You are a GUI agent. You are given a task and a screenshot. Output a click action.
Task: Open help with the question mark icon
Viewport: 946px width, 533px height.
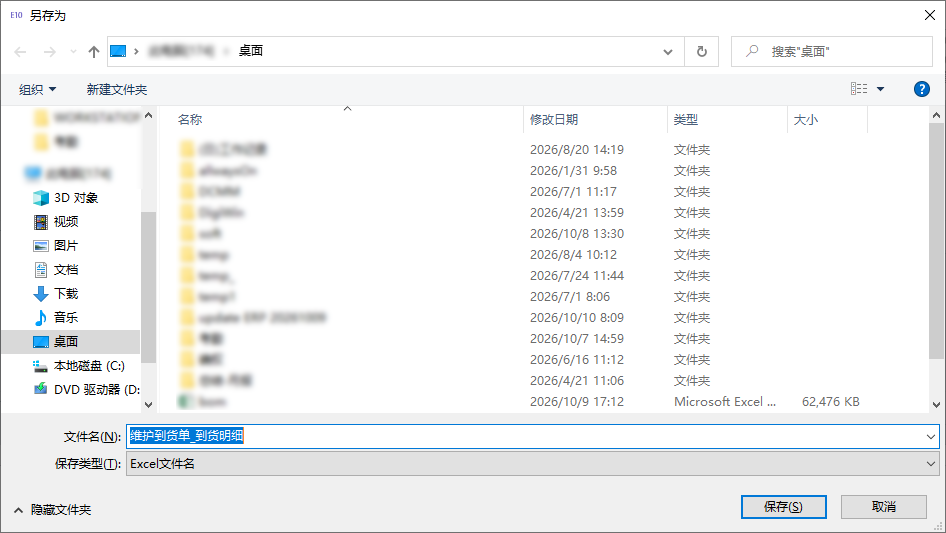921,89
